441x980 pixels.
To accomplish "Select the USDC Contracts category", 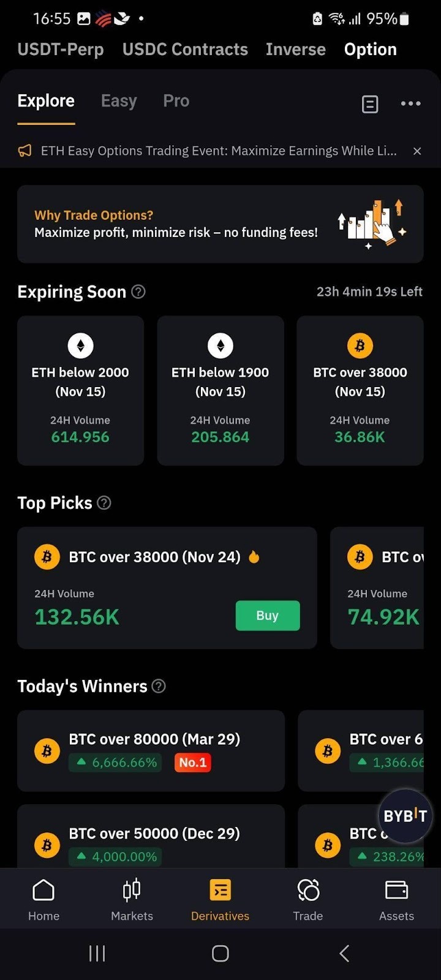I will tap(185, 50).
